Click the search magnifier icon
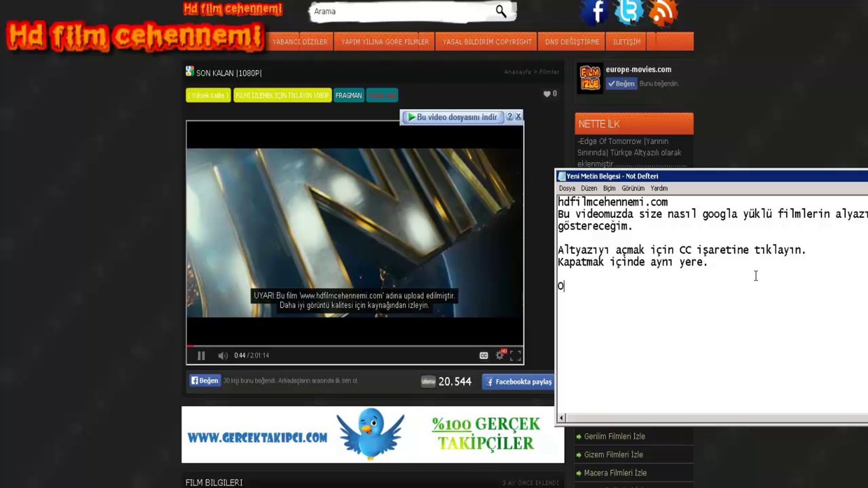 (500, 11)
